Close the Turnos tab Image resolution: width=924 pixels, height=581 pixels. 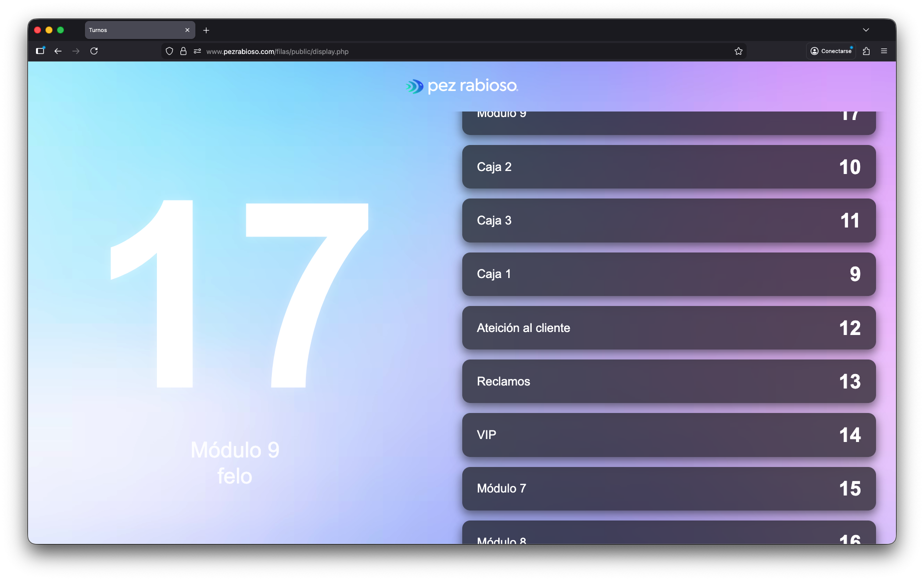click(187, 30)
